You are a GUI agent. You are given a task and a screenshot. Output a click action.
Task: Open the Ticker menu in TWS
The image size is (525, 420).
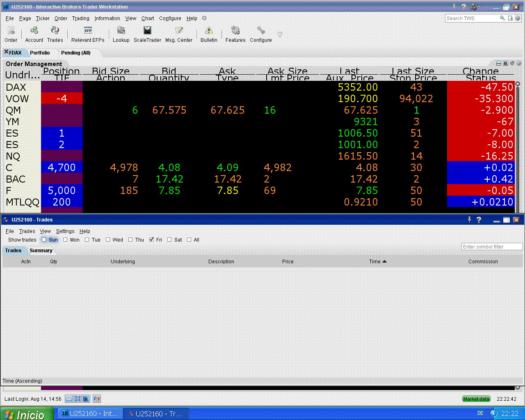click(x=43, y=18)
